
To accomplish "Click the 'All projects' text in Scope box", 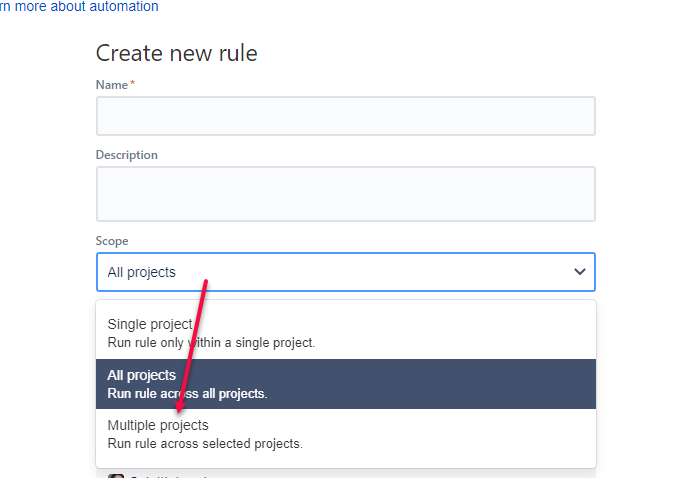I will (141, 272).
